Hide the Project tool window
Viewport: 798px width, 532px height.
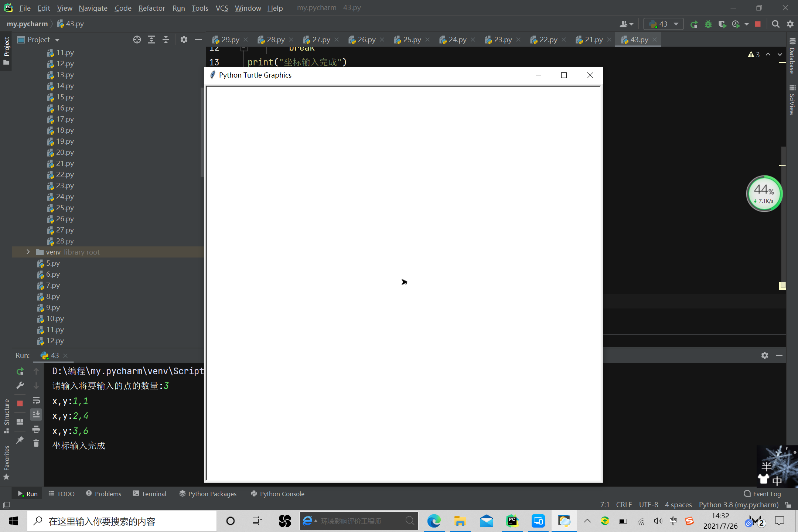click(x=198, y=40)
